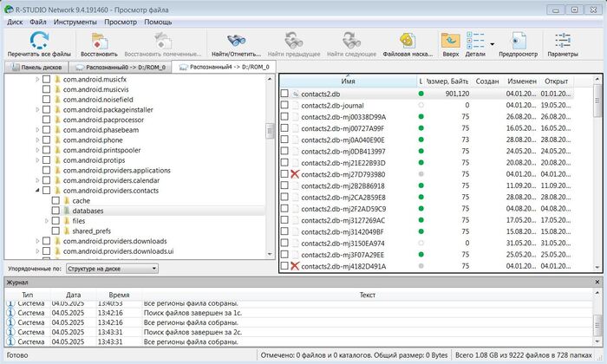Tick the cache folder checkbox
This screenshot has height=364, width=607.
55,201
